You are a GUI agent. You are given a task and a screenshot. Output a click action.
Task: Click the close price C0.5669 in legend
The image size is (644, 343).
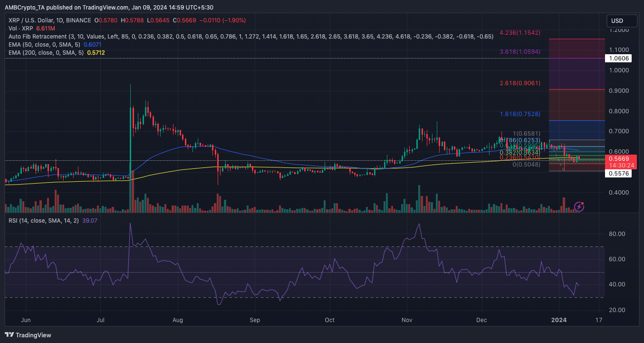[184, 20]
